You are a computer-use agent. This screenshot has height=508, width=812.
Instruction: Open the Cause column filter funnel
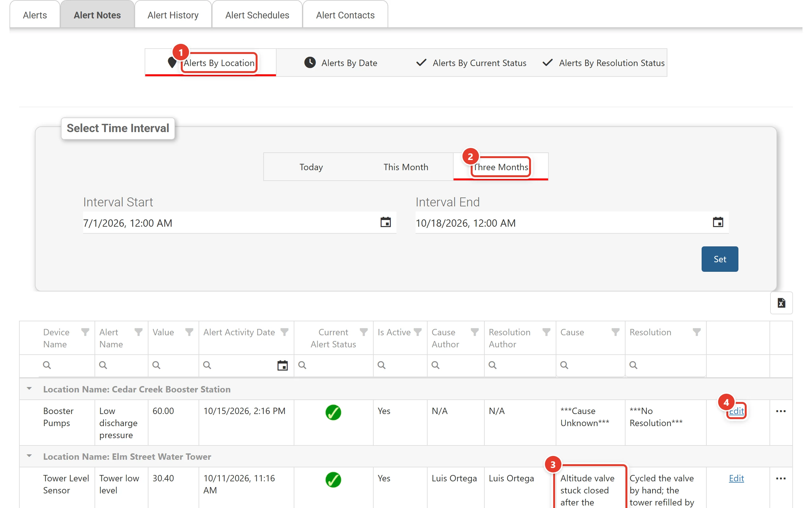tap(615, 332)
